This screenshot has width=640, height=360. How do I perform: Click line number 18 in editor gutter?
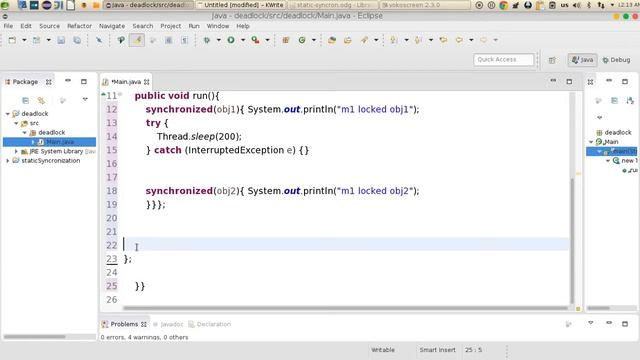click(111, 191)
